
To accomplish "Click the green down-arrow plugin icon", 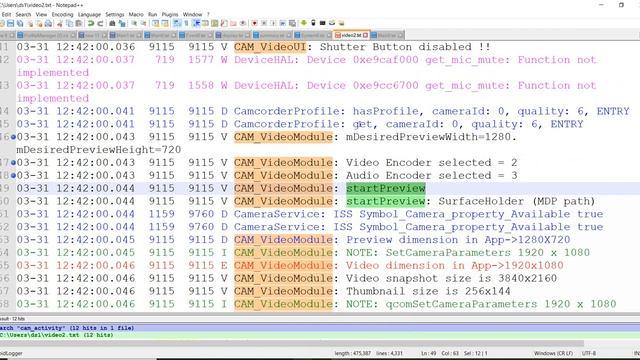I will (x=303, y=23).
